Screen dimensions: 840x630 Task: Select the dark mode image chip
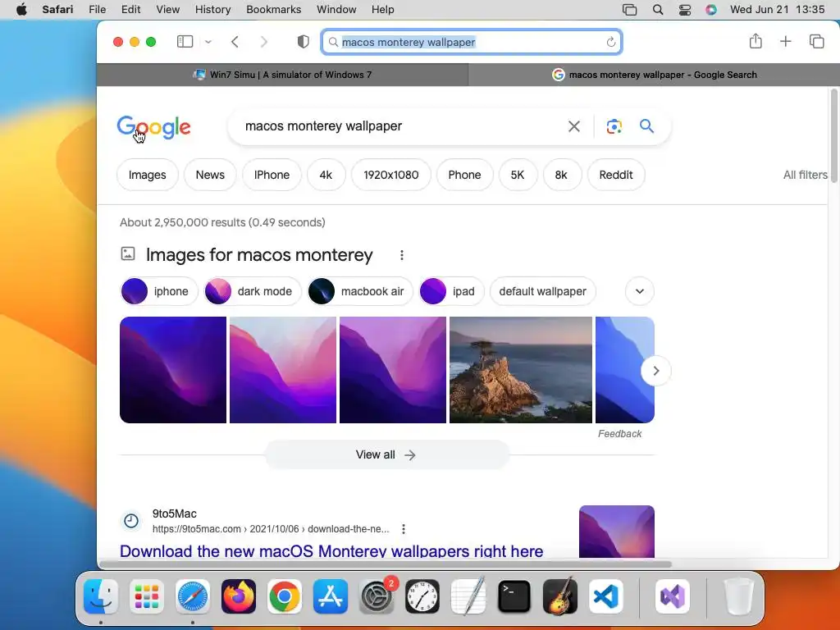tap(253, 291)
